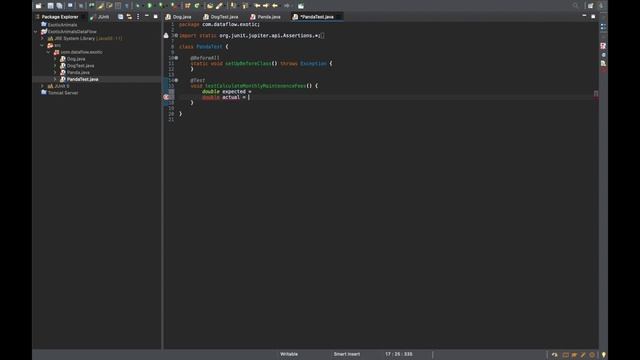Click the Forward navigation arrow in toolbar
Screen dimensions: 640x360
click(287, 6)
